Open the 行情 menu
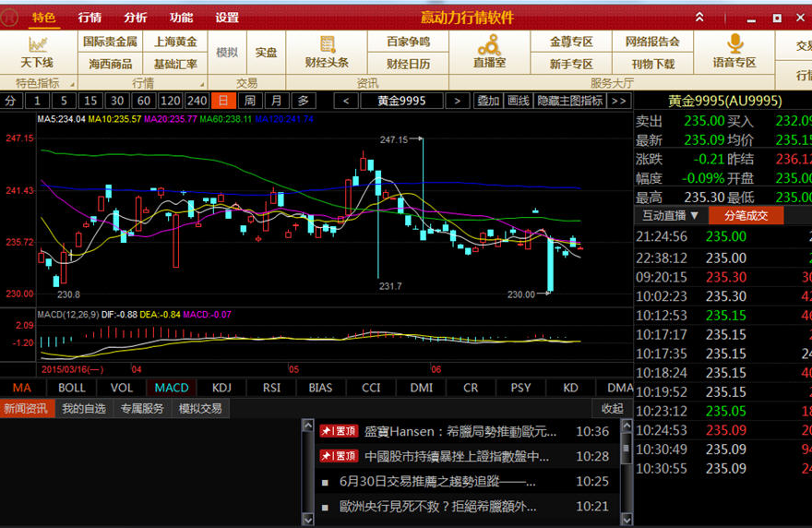 90,18
